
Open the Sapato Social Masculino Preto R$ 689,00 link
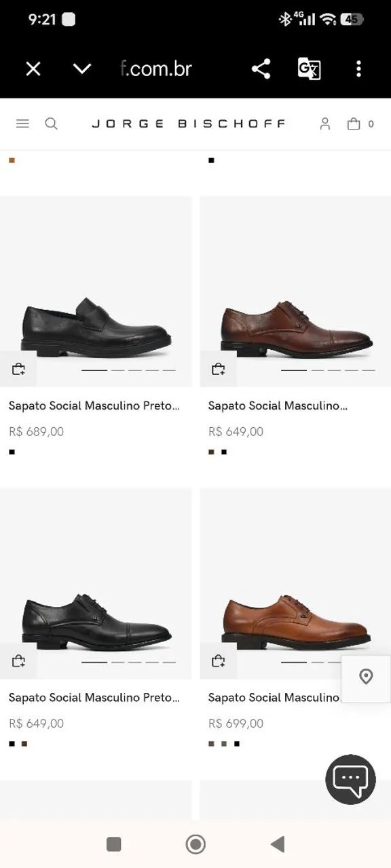point(94,406)
